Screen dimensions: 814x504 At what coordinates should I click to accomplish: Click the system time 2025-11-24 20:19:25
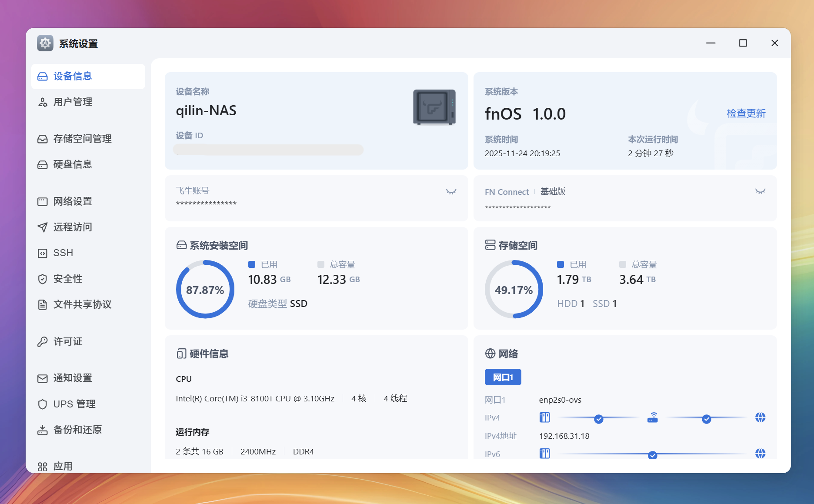523,154
